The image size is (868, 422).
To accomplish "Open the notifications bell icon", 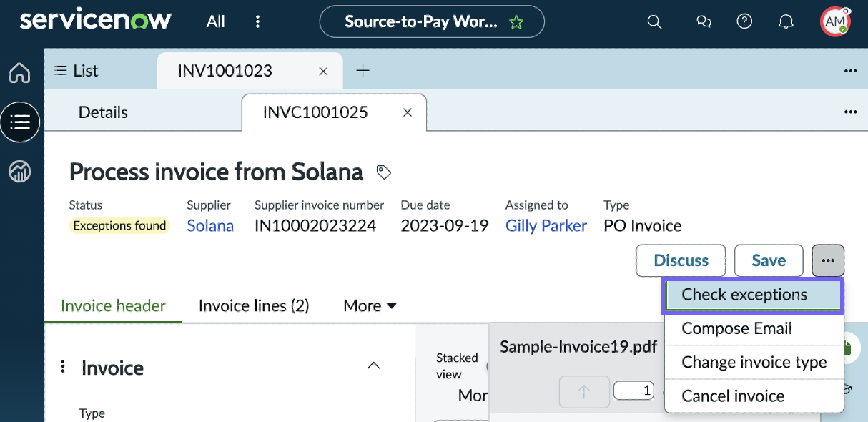I will point(786,21).
